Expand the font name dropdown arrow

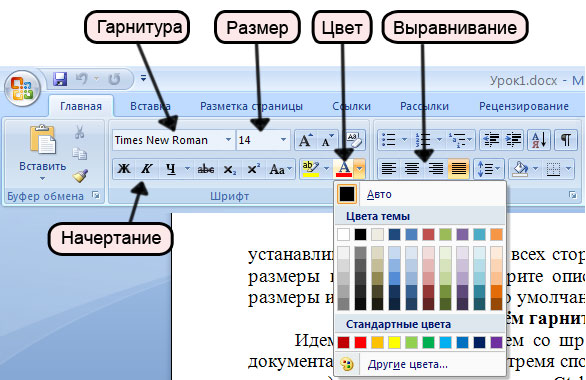(228, 140)
